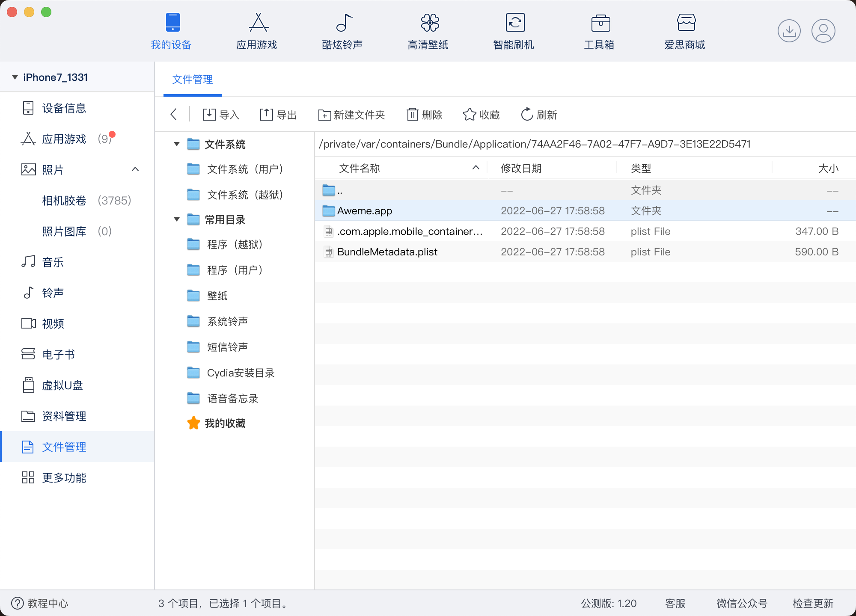This screenshot has width=856, height=616.
Task: Sort by the 类型 column header
Action: pyautogui.click(x=641, y=168)
